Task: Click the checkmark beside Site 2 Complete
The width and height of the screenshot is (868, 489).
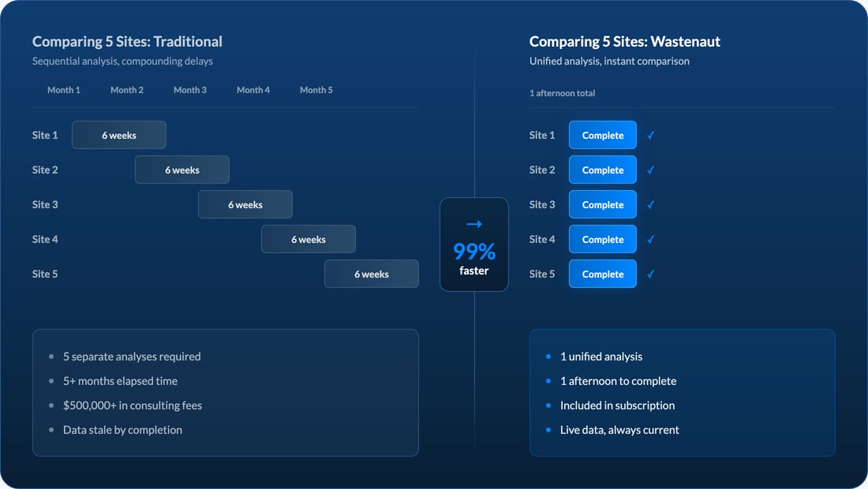Action: 651,170
